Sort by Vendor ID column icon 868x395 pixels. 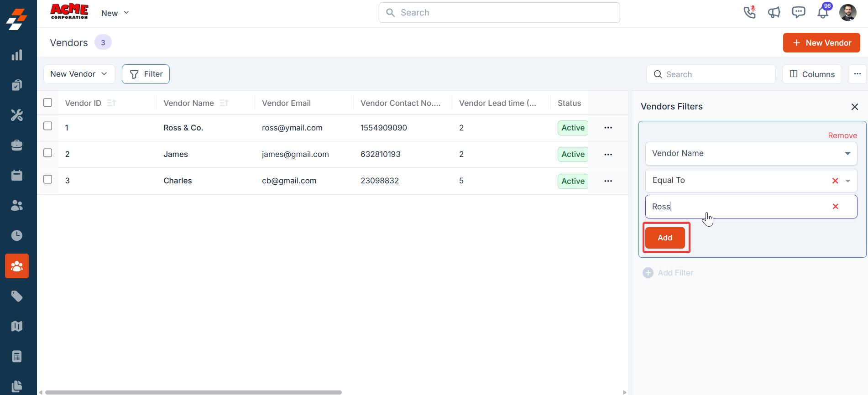coord(111,103)
